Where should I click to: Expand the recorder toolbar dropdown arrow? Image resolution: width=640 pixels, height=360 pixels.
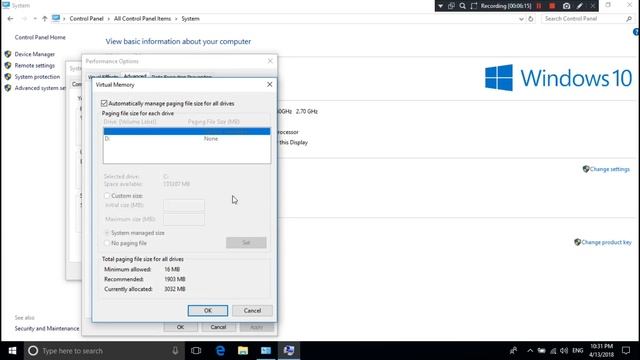pyautogui.click(x=441, y=6)
